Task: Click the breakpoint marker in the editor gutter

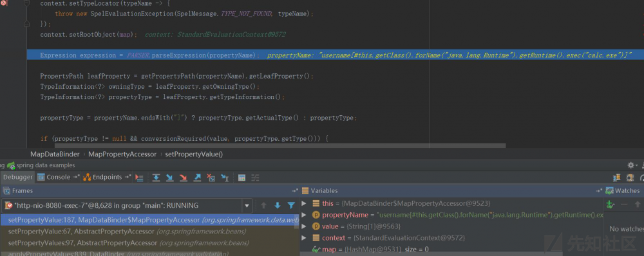Action: tap(3, 3)
